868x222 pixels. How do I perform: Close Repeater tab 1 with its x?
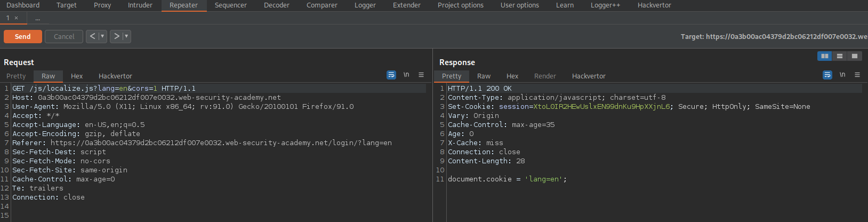click(x=16, y=18)
